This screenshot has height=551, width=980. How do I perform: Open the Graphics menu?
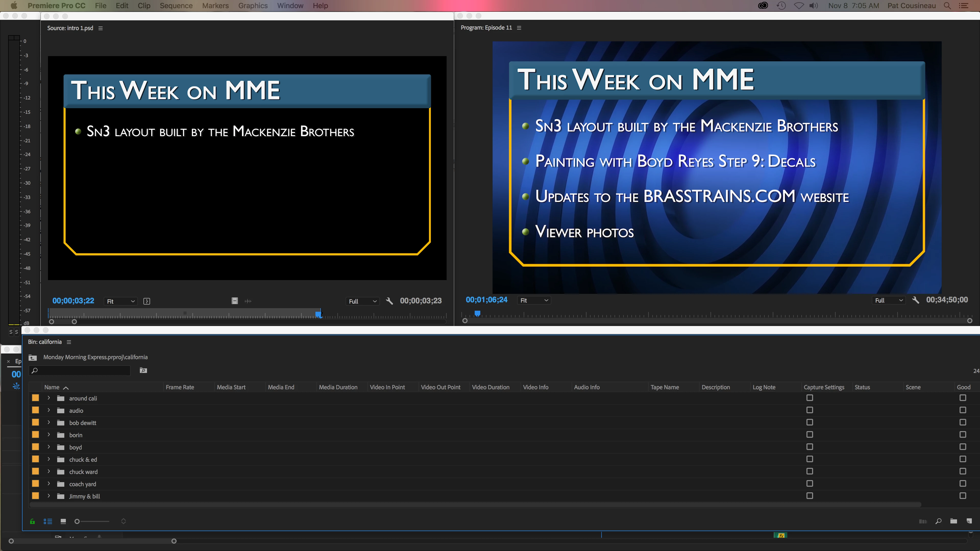(253, 6)
